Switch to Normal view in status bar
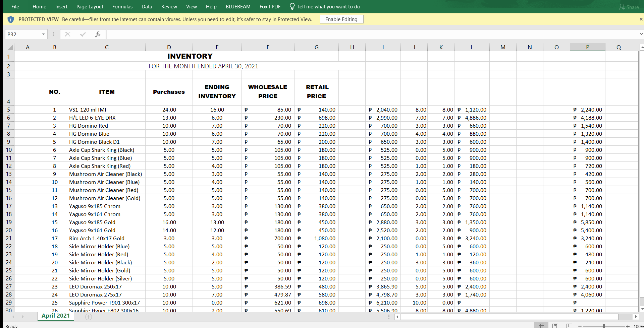 (541, 326)
